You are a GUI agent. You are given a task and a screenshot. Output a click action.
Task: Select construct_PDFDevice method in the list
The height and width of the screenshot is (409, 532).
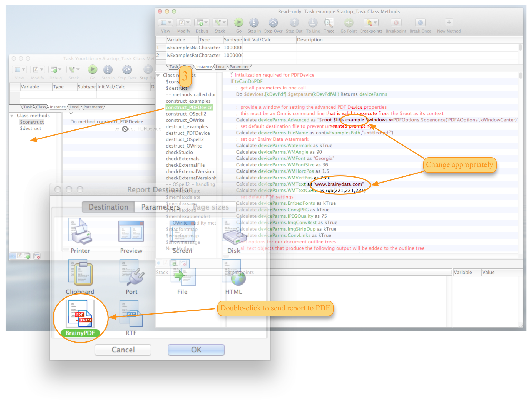189,108
